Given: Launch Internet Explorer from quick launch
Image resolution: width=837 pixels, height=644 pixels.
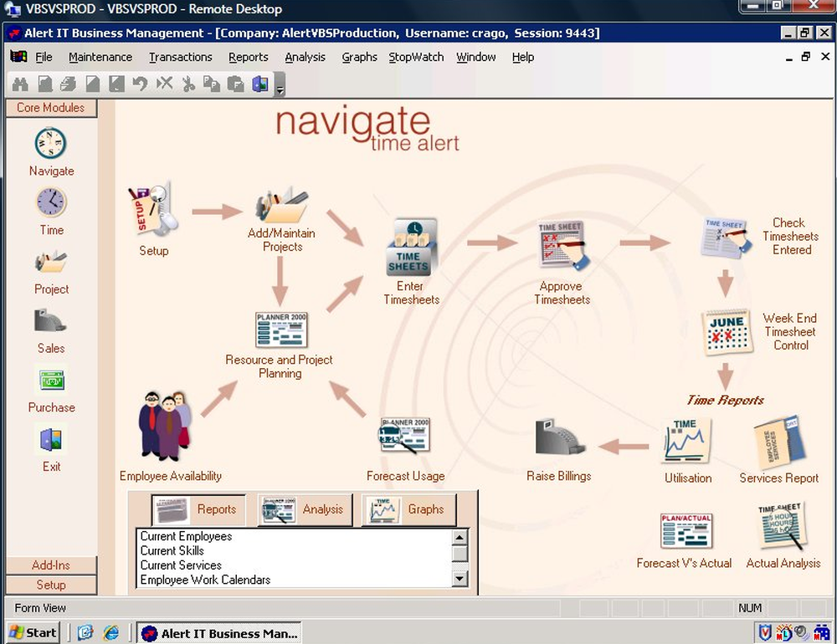Looking at the screenshot, I should click(111, 633).
